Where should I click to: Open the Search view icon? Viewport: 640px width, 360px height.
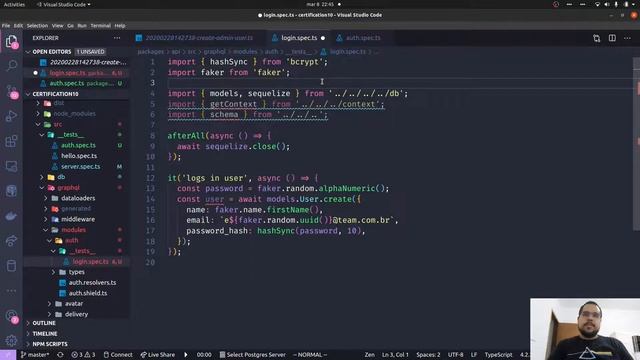[11, 65]
